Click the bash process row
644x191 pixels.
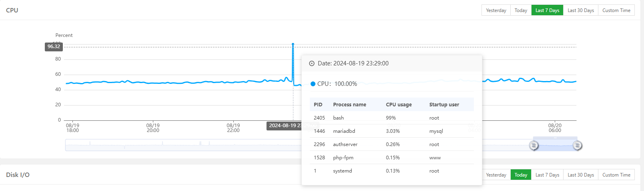tap(391, 118)
